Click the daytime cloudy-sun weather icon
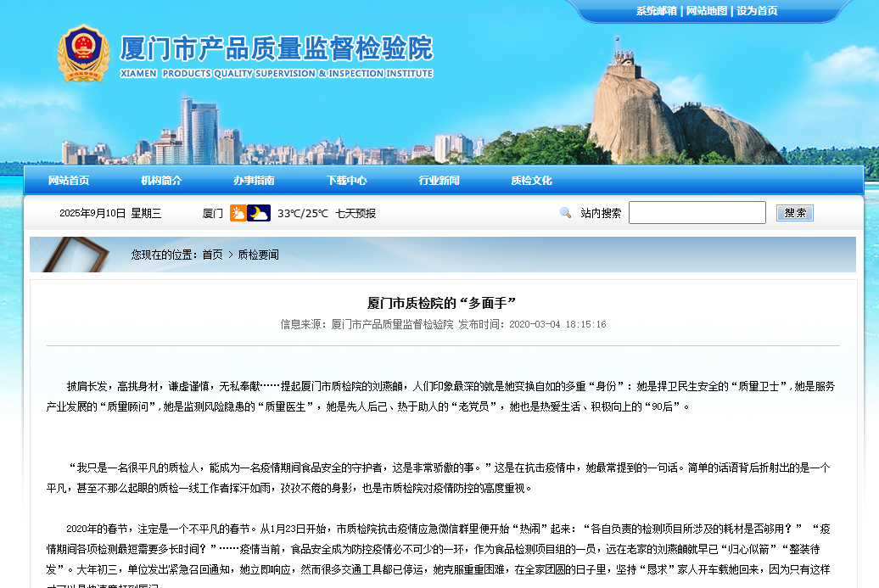This screenshot has width=879, height=588. 238,213
